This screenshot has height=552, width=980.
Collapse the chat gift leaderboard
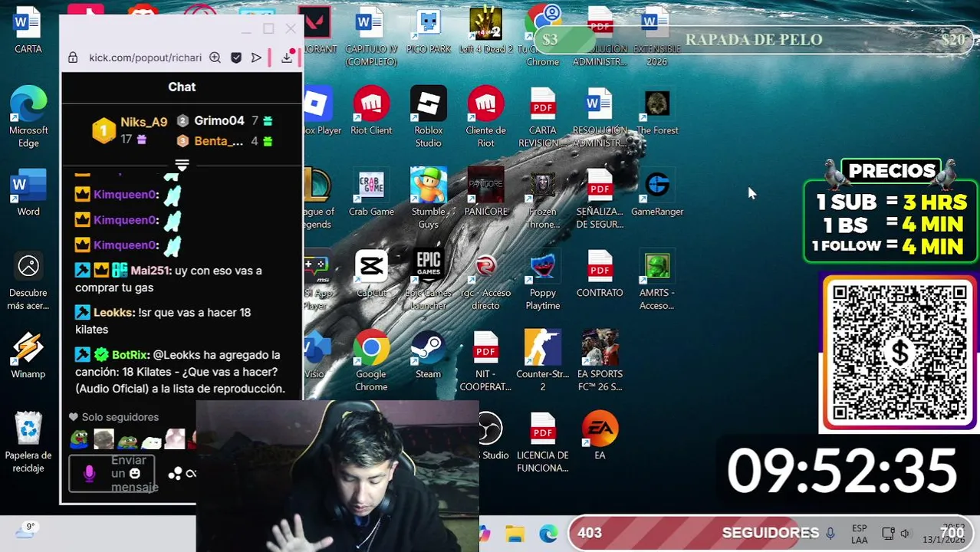point(182,165)
